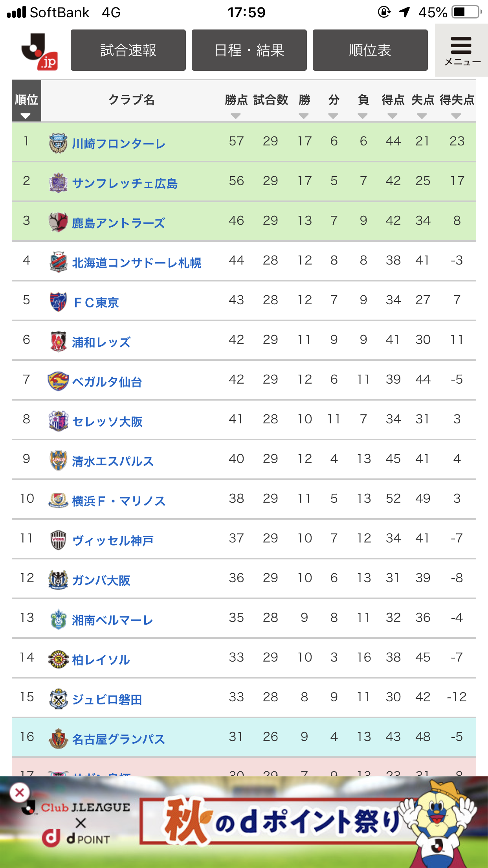
Task: Open the hamburger メニュー icon
Action: point(461,50)
